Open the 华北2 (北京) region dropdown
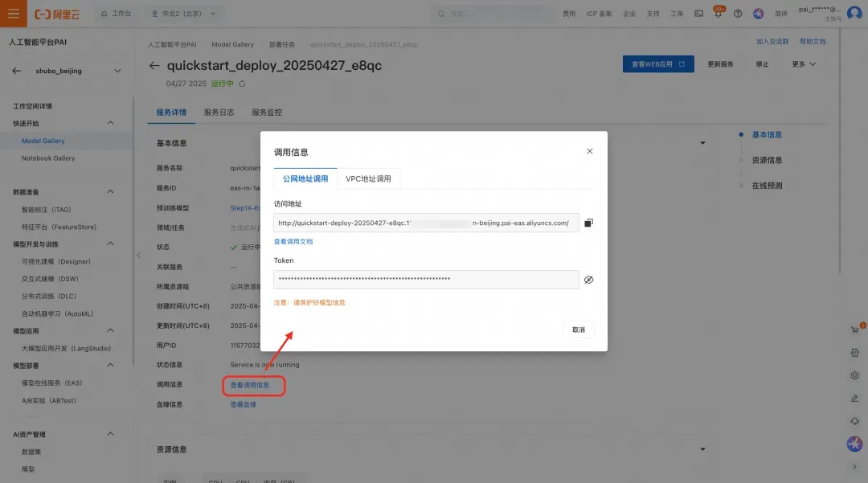 [x=183, y=14]
